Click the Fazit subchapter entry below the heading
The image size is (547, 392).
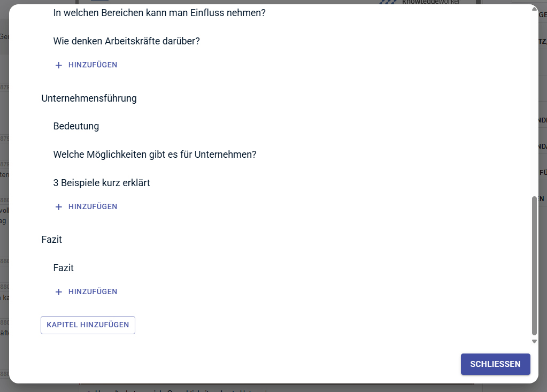[63, 268]
